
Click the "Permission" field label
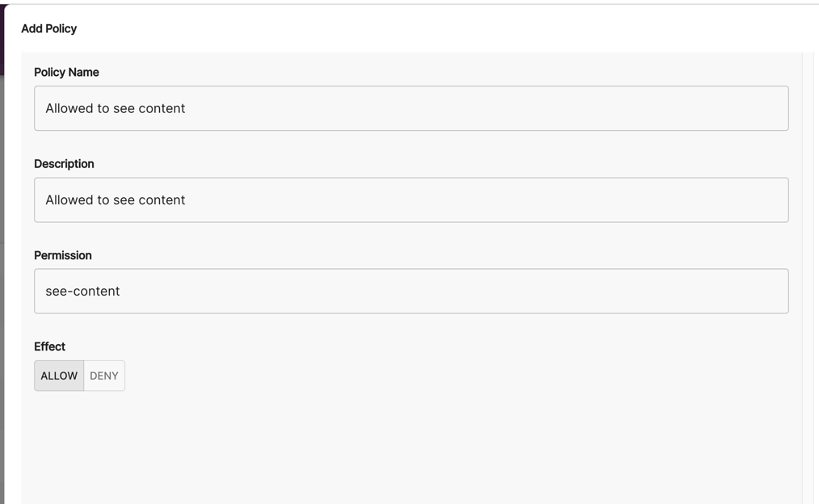click(x=63, y=255)
